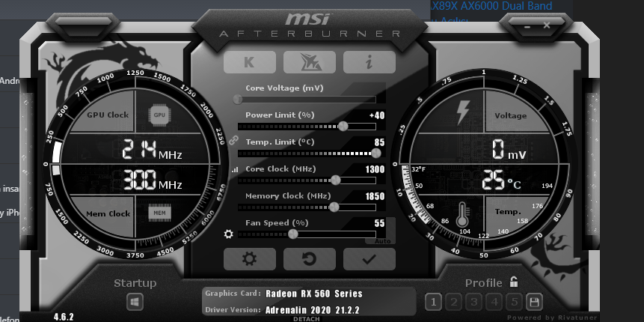Image resolution: width=644 pixels, height=322 pixels.
Task: Click the lightning bolt voltage icon
Action: 463,112
